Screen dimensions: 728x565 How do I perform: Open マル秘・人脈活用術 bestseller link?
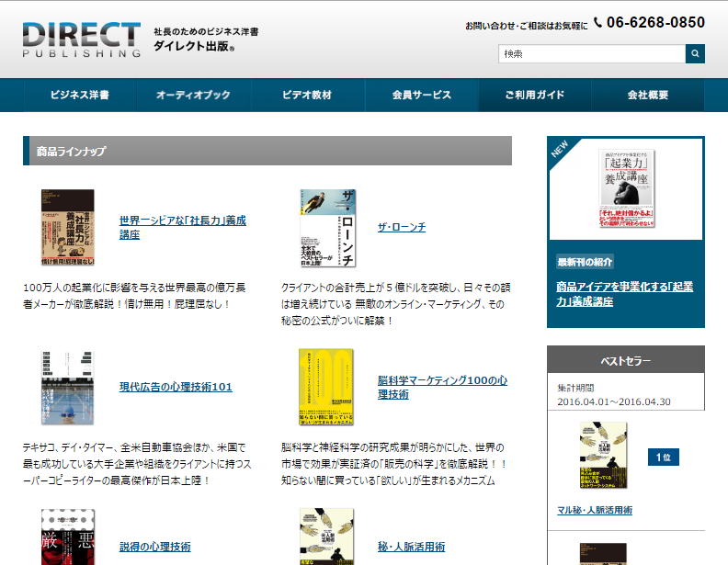click(595, 510)
